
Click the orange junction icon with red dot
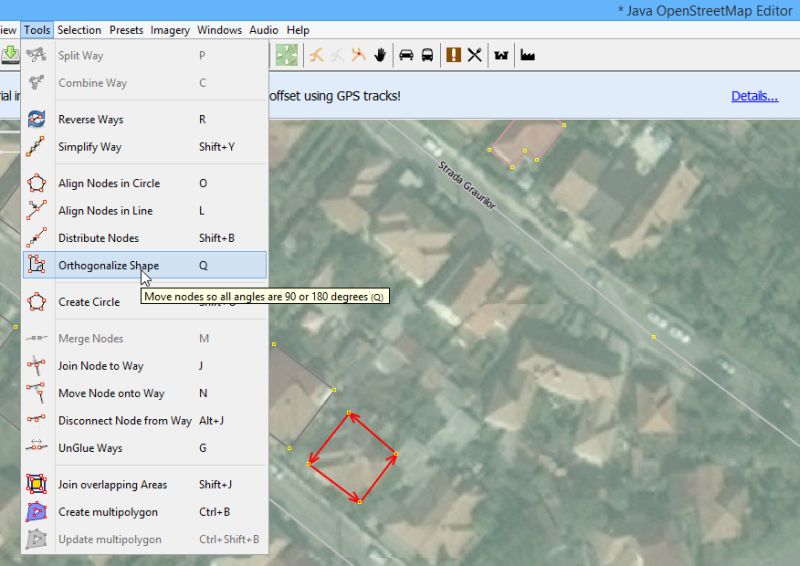tap(358, 54)
